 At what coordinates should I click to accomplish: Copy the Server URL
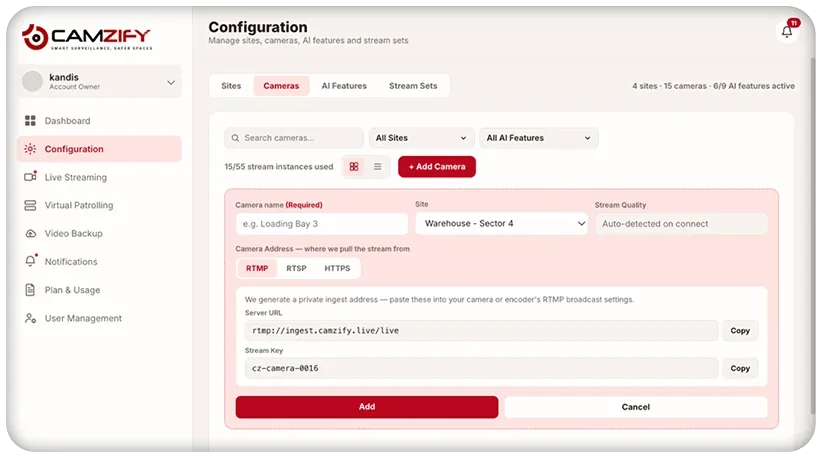(740, 331)
